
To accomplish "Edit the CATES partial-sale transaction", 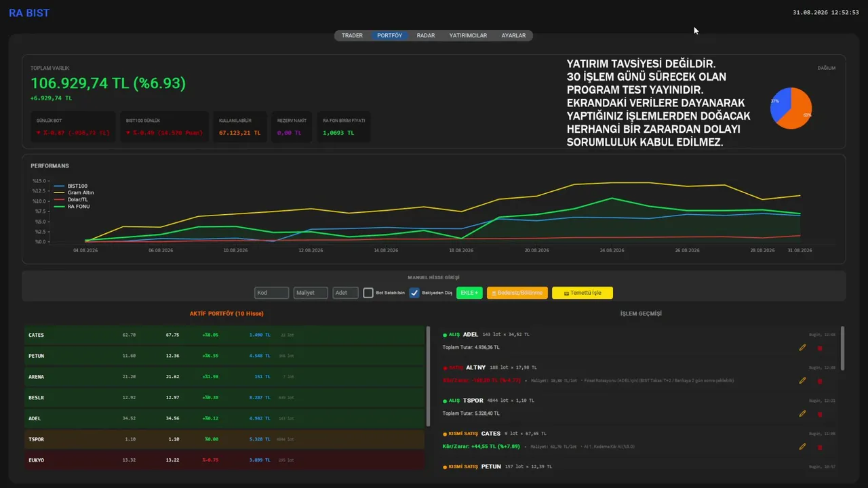I will click(803, 447).
